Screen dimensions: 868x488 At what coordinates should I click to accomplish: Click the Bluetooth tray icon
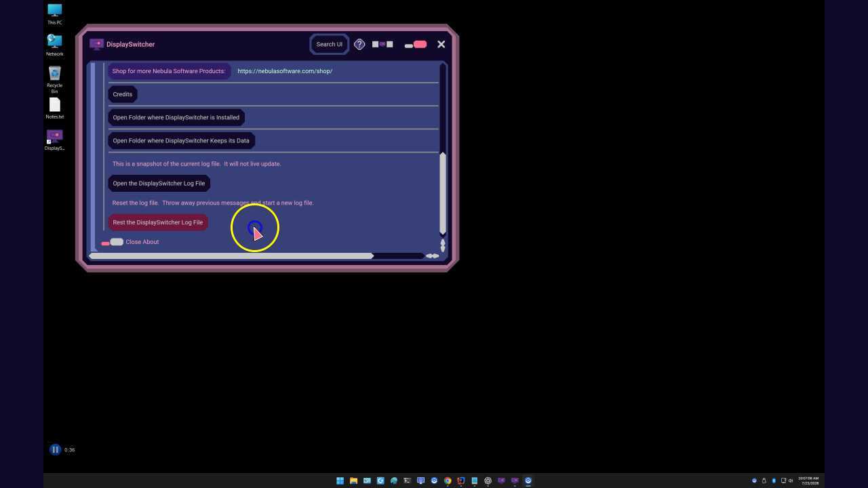(x=774, y=481)
